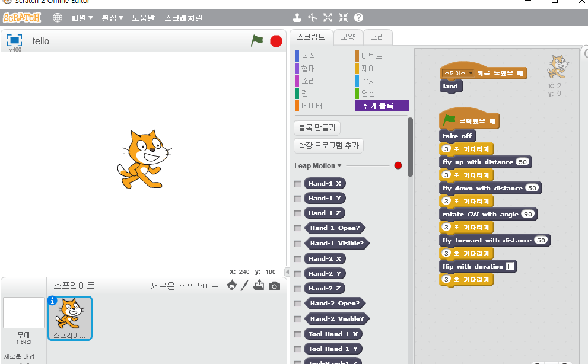Viewport: 588px width, 364px height.
Task: Toggle the Hand-1 Open? checkbox
Action: [x=297, y=228]
